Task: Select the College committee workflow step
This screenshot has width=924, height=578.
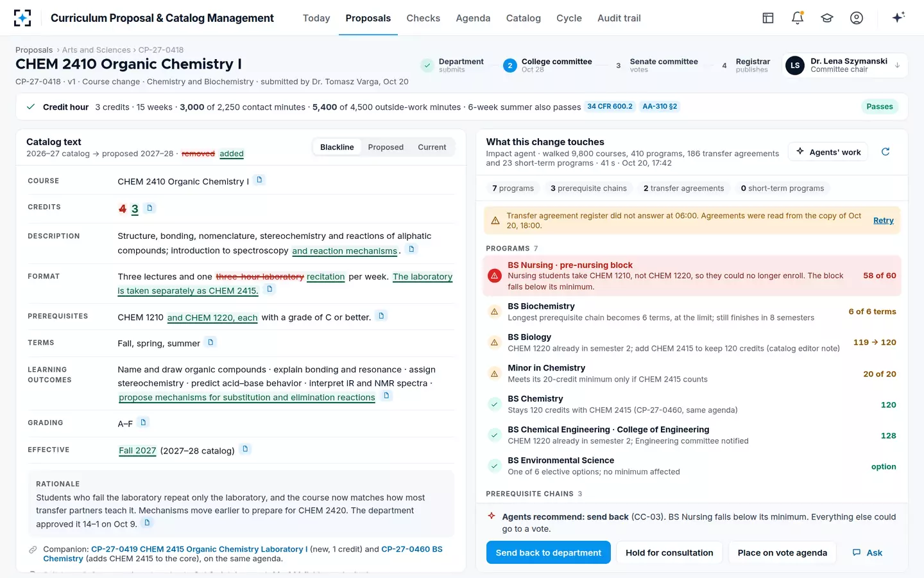Action: (x=548, y=65)
